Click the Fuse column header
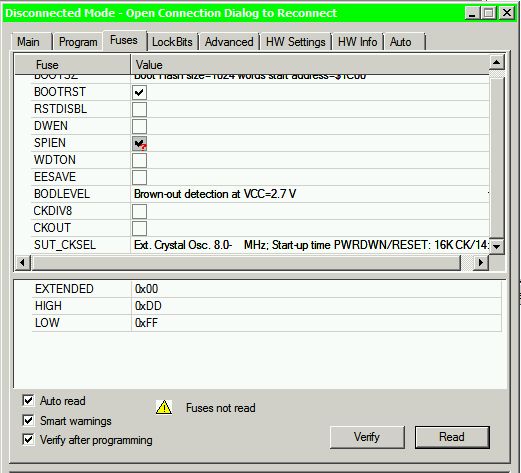521x473 pixels. (73, 65)
